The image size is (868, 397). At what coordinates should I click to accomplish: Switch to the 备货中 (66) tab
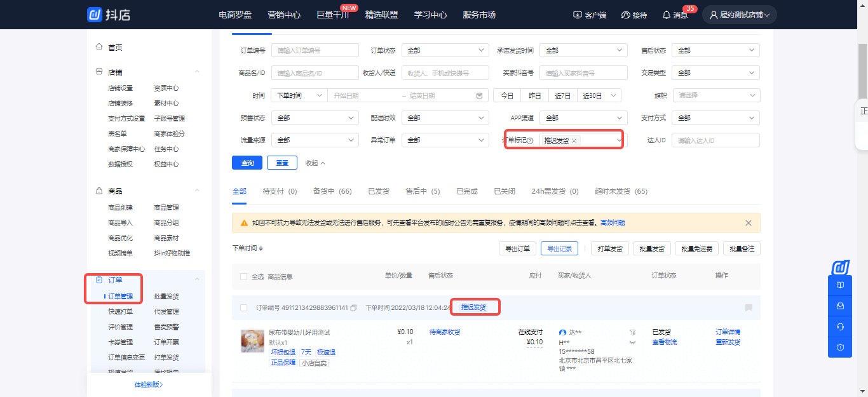(332, 190)
